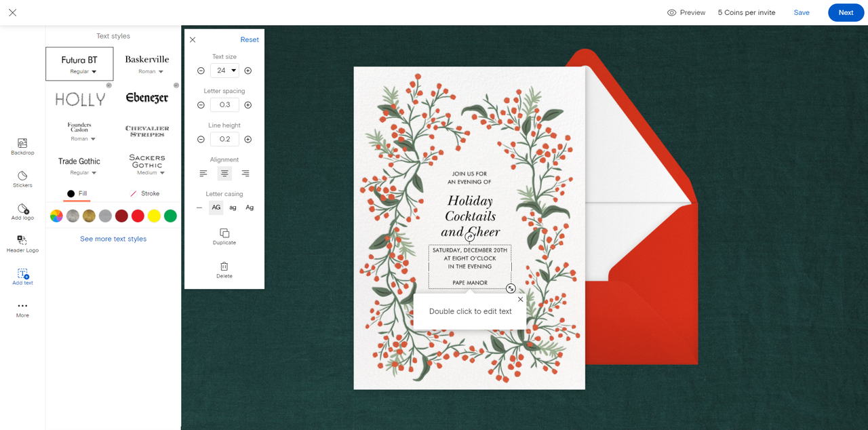The image size is (868, 430).
Task: Click the line height 0.2 field
Action: (x=224, y=139)
